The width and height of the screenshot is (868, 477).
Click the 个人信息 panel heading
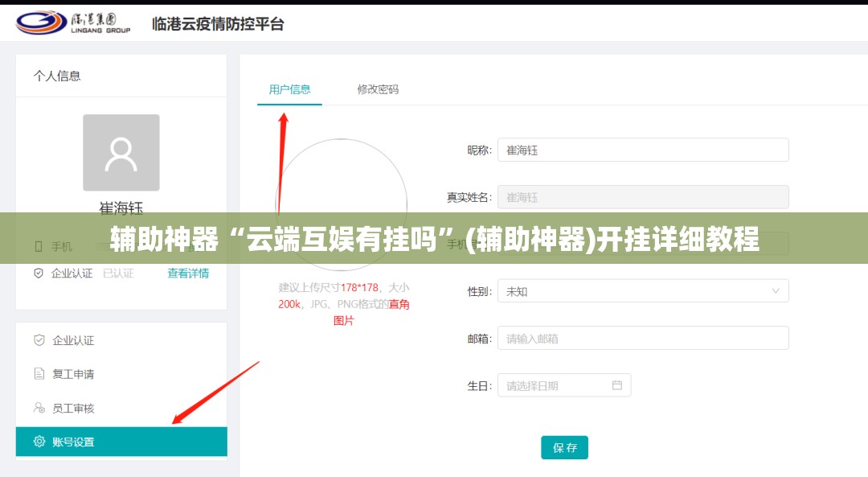point(57,76)
